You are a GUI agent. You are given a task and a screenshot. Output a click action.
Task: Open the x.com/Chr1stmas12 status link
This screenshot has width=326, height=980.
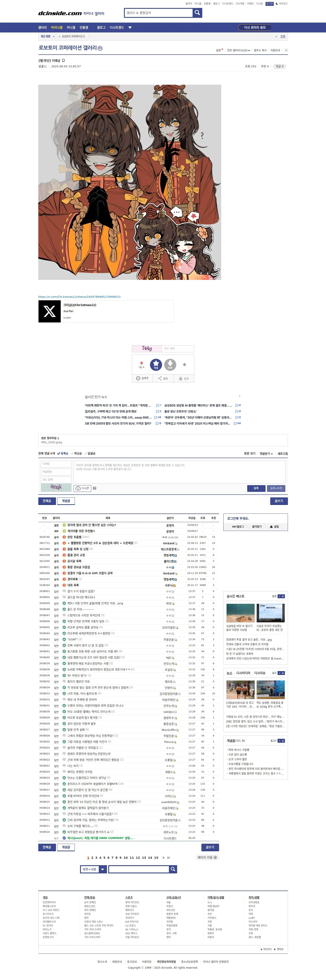point(79,297)
